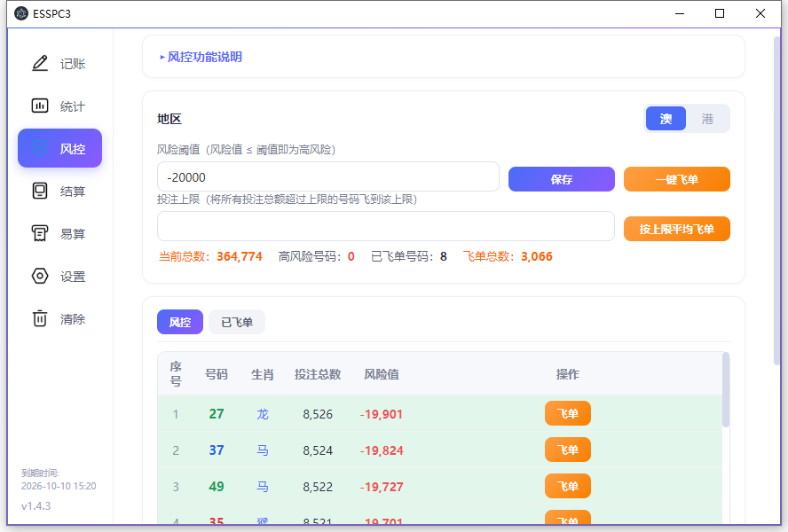Image resolution: width=788 pixels, height=532 pixels.
Task: Click the version label v1.4.3
Action: point(35,506)
